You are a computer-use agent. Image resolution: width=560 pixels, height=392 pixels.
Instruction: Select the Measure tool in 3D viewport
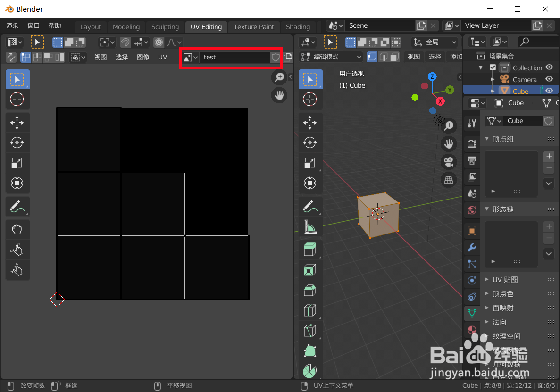[310, 227]
